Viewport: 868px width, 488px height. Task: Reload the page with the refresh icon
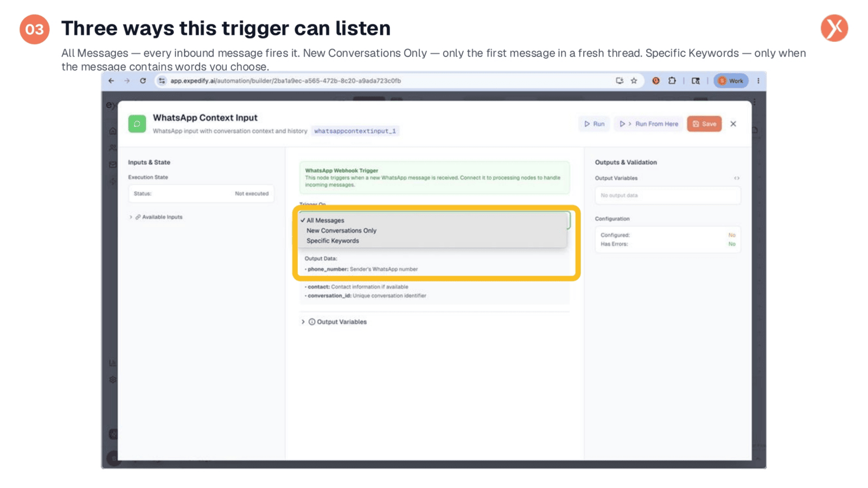tap(143, 81)
